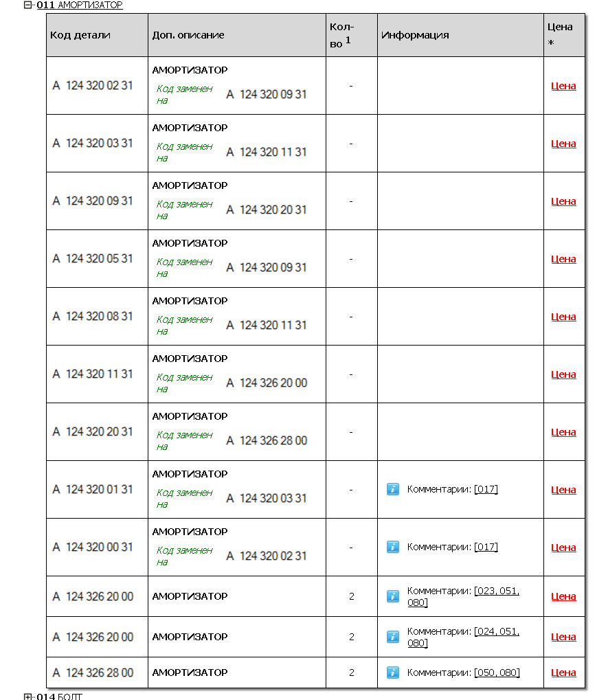Viewport: 608px width, 700px height.
Task: Open info icon beside comments 023, 051, 080
Action: 393,596
